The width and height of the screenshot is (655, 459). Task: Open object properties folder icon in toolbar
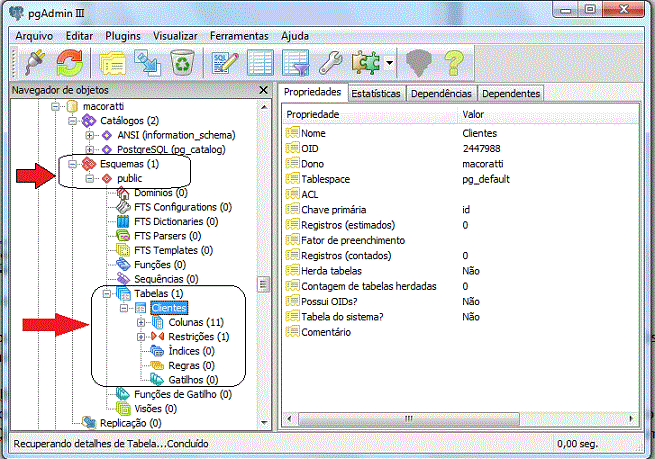click(x=112, y=63)
